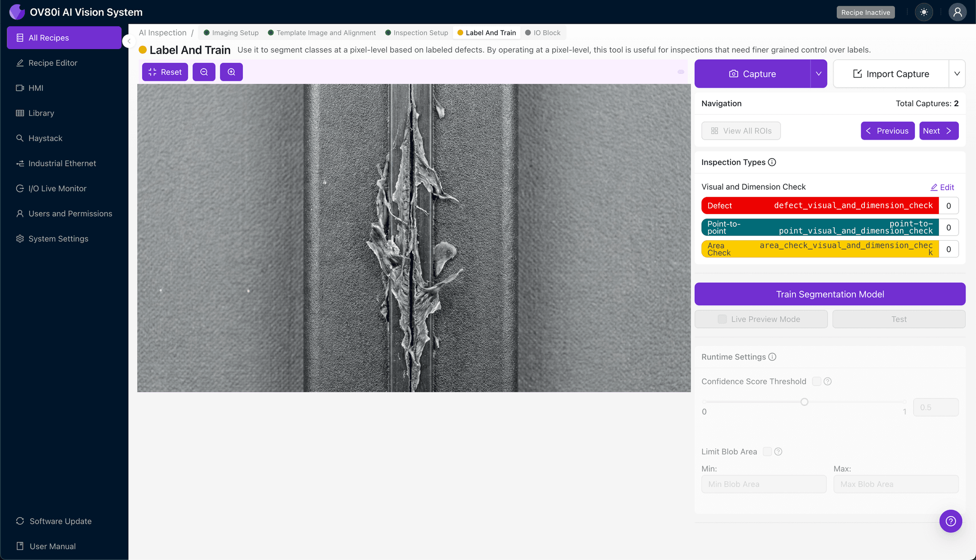Switch to Inspection Setup step
The height and width of the screenshot is (560, 976).
[417, 32]
